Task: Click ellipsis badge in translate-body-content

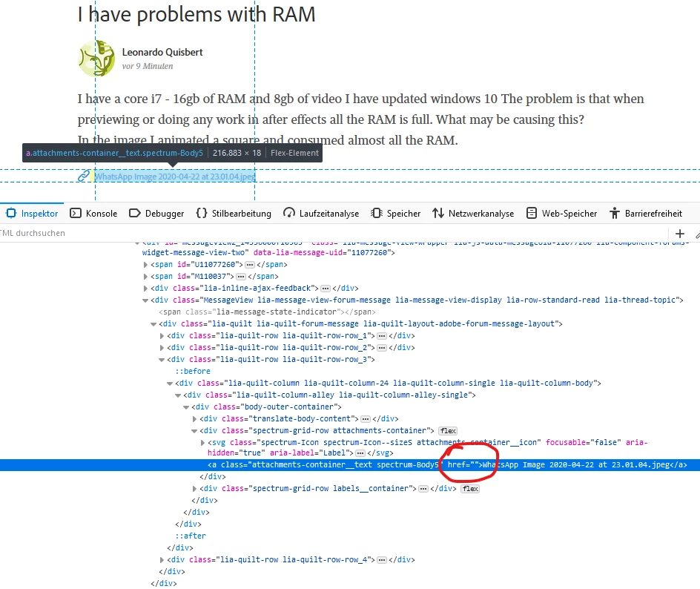Action: pos(366,419)
